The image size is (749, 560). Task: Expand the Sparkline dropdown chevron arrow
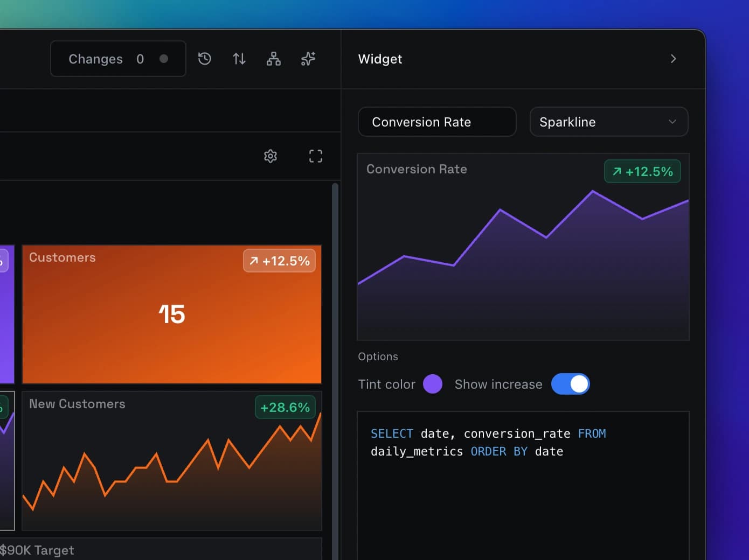(x=672, y=122)
